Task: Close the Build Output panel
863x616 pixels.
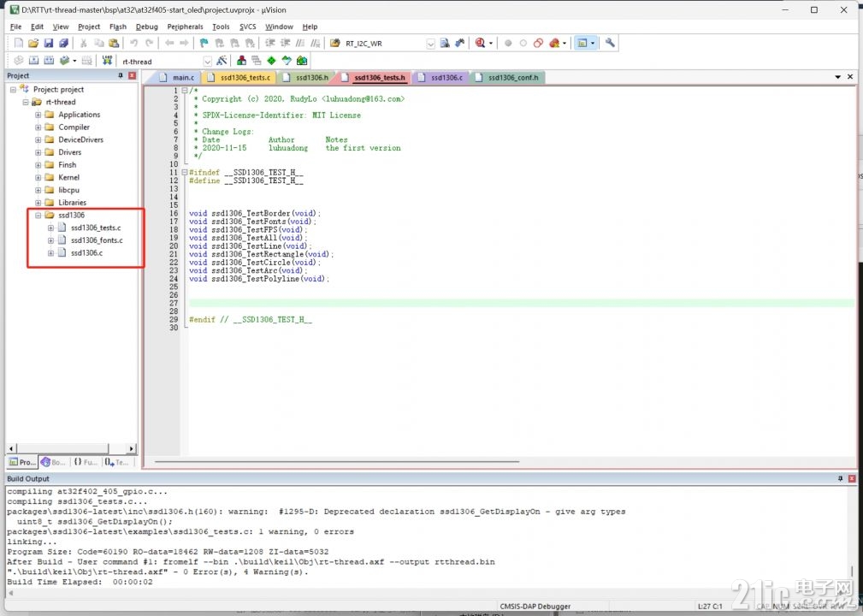Action: 851,478
